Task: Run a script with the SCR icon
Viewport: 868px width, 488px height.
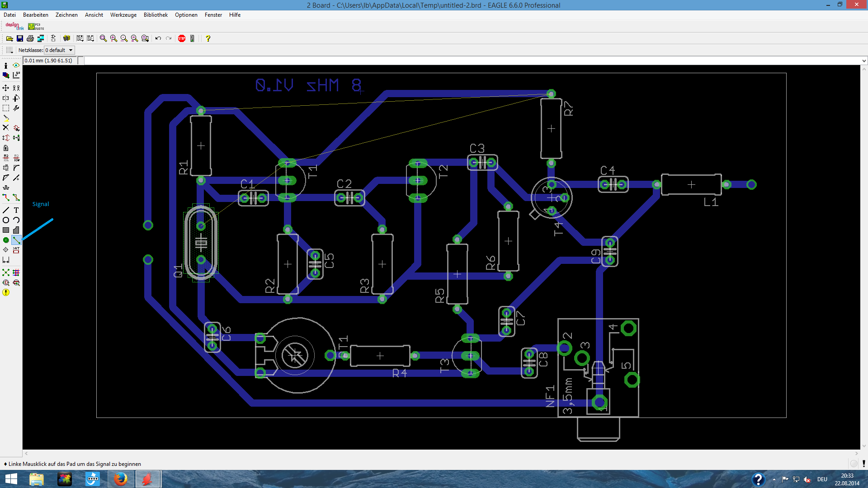Action: (x=80, y=38)
